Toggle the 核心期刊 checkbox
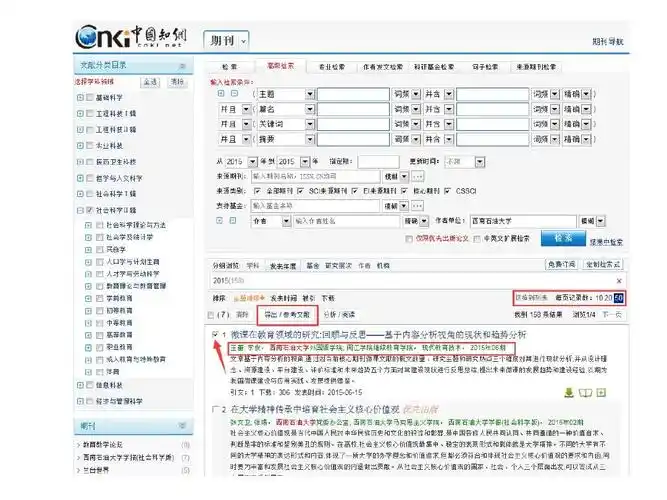The height and width of the screenshot is (500, 667). (405, 191)
